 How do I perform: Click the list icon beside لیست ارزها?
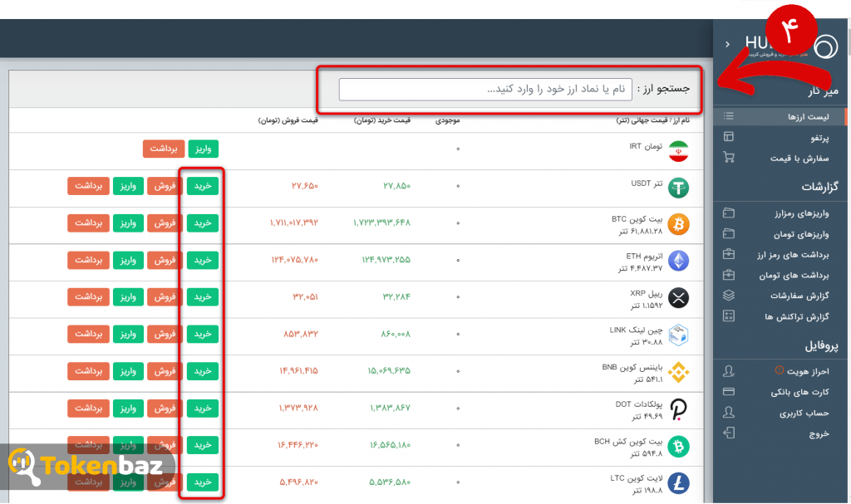(x=729, y=116)
